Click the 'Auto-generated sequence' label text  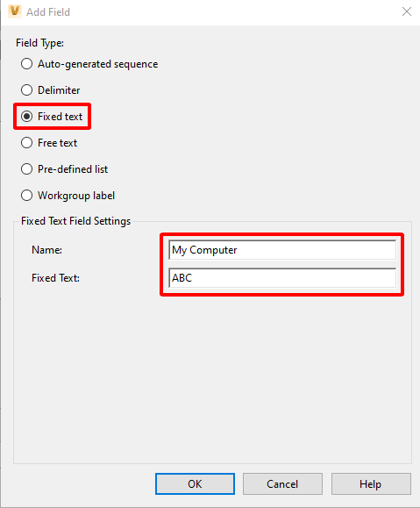(x=98, y=64)
